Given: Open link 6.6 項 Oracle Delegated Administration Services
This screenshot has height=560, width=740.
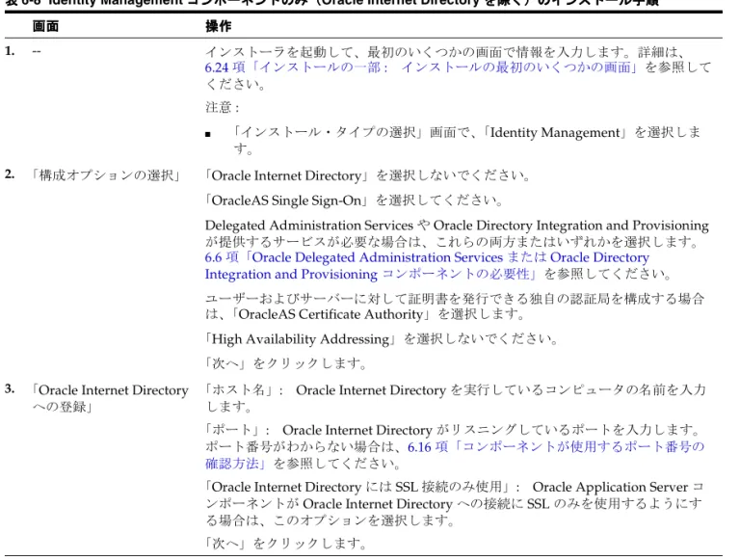Looking at the screenshot, I should coord(427,266).
